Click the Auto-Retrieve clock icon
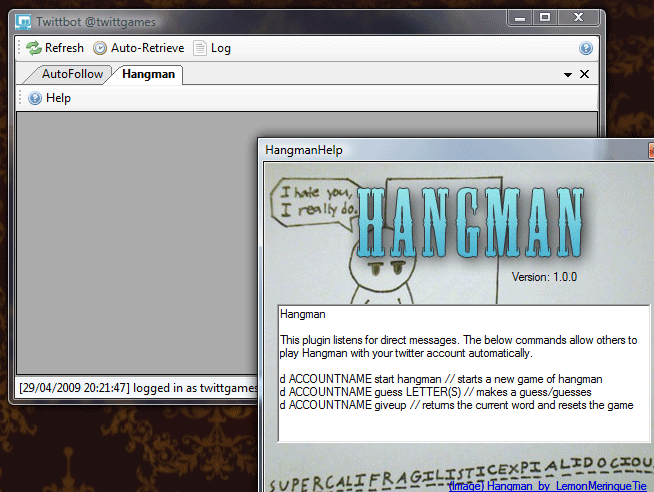Image resolution: width=654 pixels, height=492 pixels. tap(100, 48)
